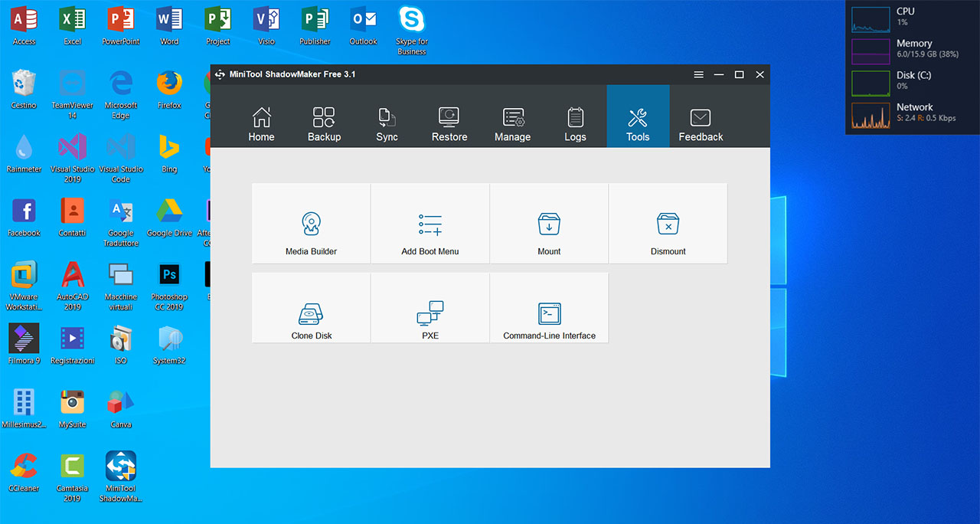Select the Macchine virtuali desktop icon
This screenshot has width=980, height=524.
121,286
